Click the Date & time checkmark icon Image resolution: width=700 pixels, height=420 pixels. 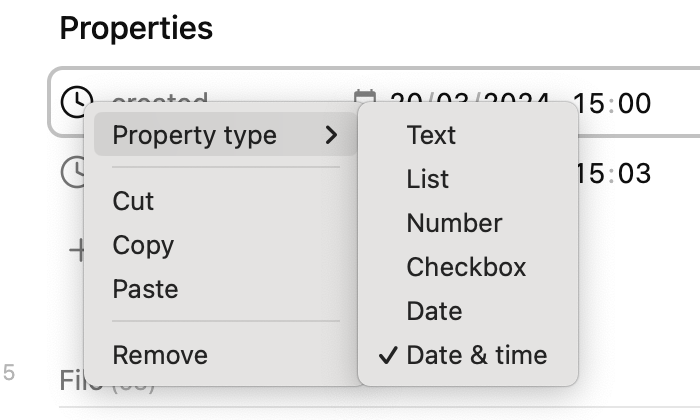pos(388,355)
